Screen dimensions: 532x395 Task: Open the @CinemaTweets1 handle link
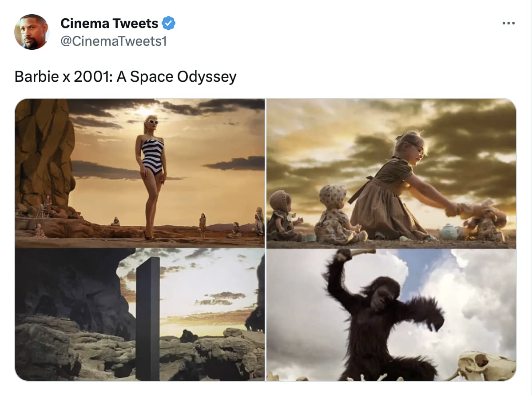[x=114, y=41]
